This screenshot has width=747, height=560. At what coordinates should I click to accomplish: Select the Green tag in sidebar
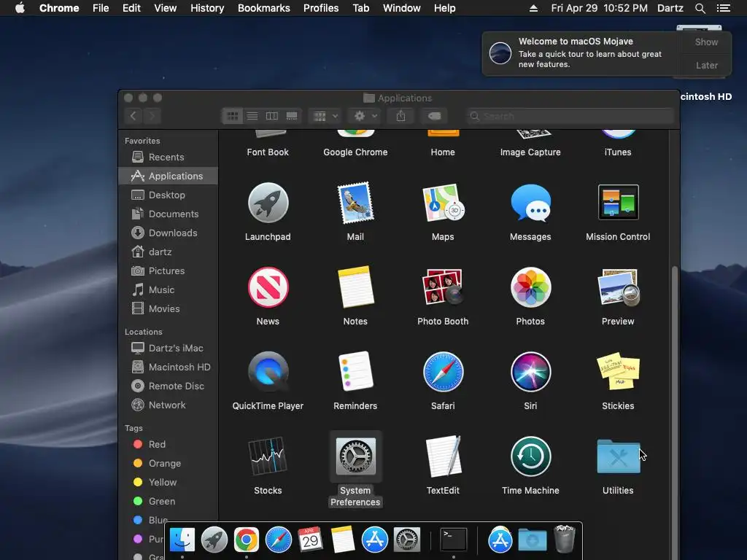(x=168, y=501)
